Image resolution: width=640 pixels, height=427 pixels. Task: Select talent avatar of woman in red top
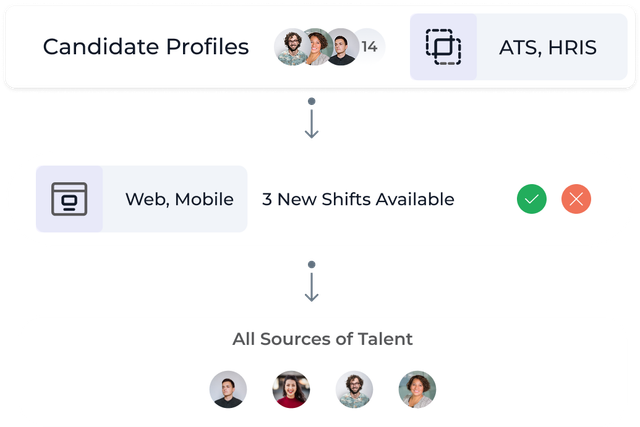click(x=291, y=389)
